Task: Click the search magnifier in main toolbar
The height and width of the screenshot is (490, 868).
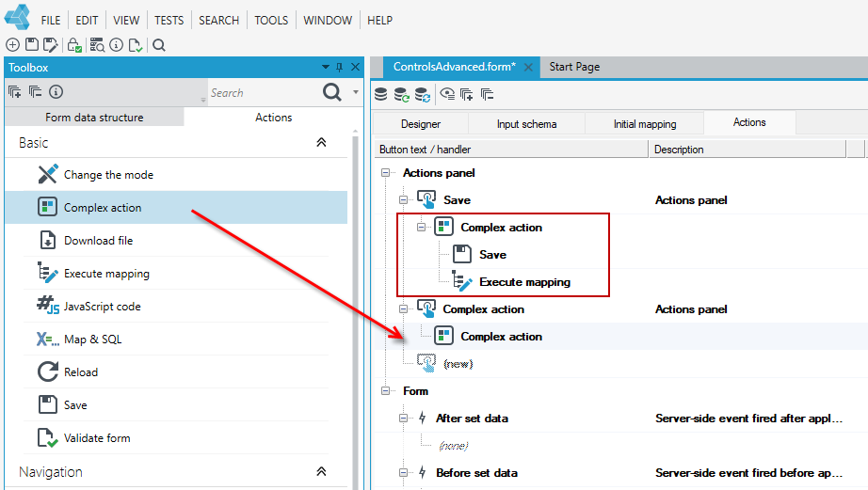Action: [159, 45]
